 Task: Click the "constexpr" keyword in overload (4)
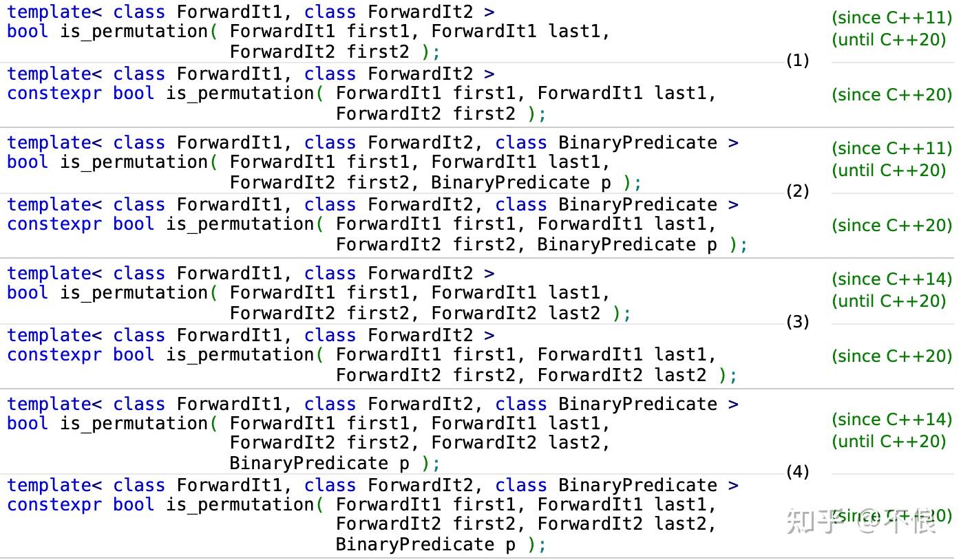click(55, 505)
